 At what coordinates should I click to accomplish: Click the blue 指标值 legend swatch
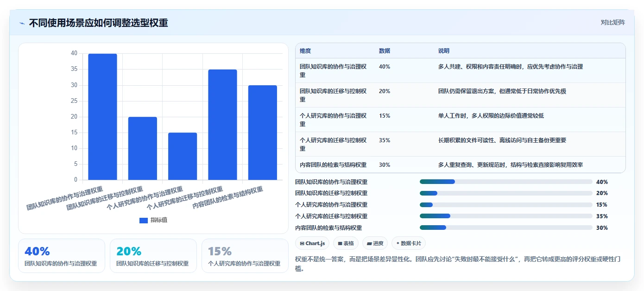[143, 220]
